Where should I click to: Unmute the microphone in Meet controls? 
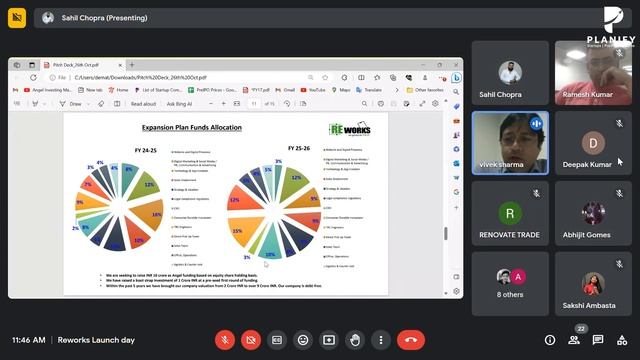[225, 340]
